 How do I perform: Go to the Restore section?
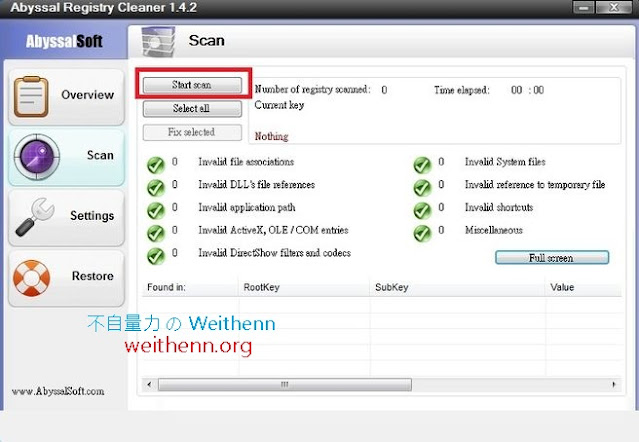[x=66, y=278]
